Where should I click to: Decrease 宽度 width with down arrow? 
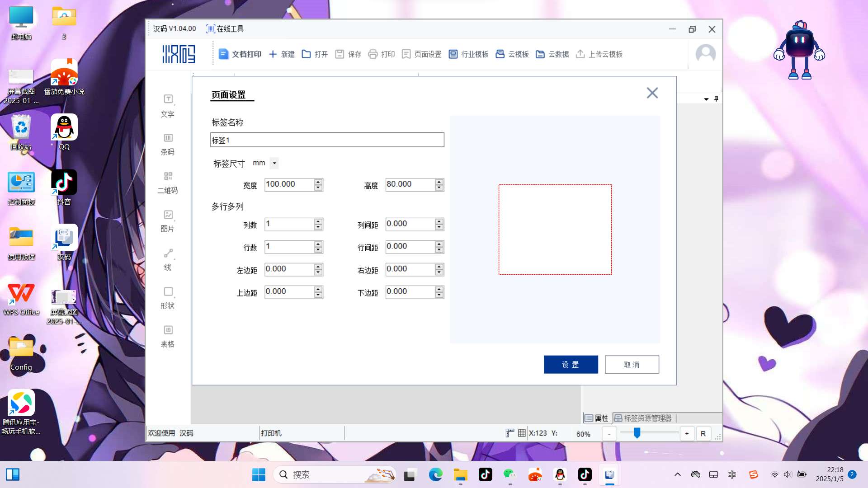coord(318,188)
